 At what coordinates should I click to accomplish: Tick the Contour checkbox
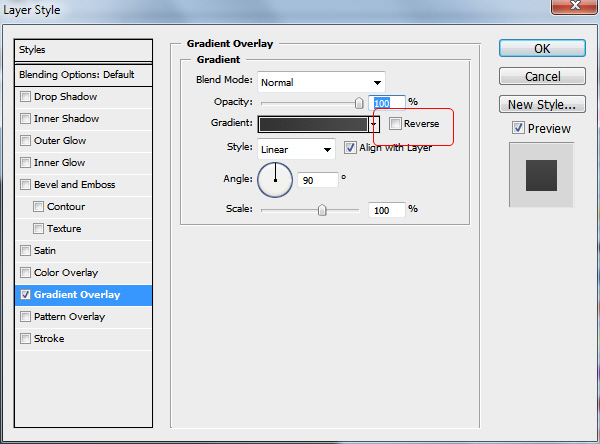pos(38,207)
